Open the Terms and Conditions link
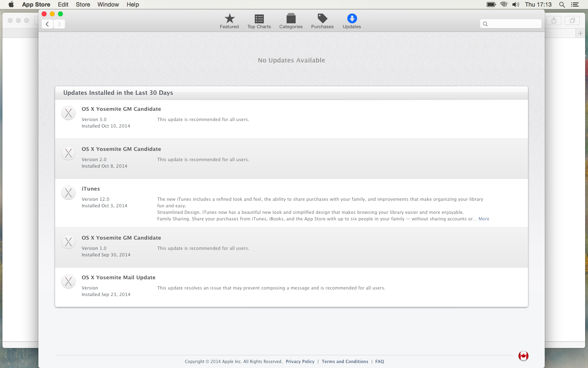Screen dimensions: 588x368 click(x=345, y=361)
